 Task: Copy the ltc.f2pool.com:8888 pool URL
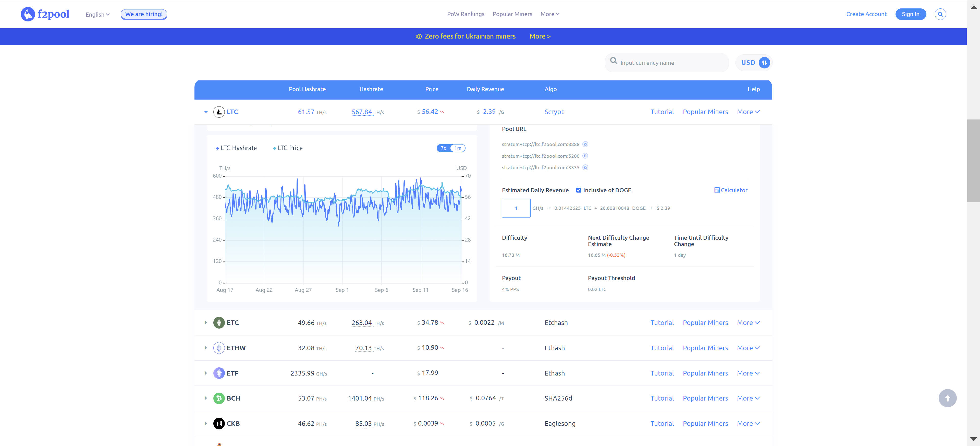(x=585, y=144)
